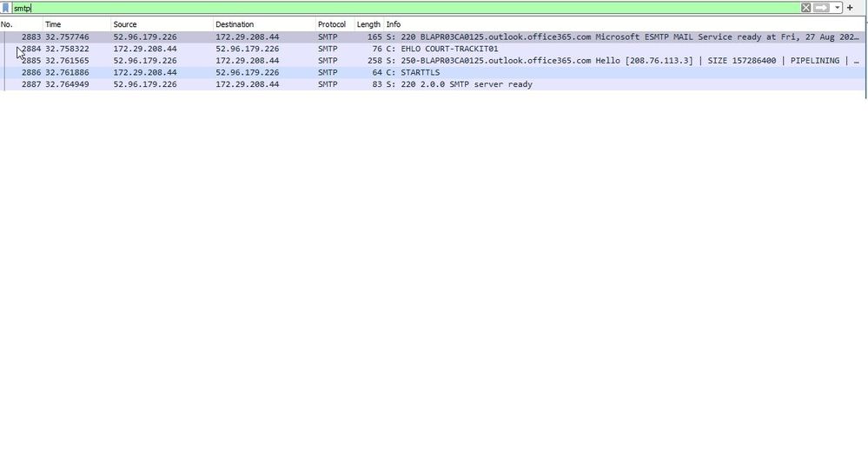The image size is (868, 451).
Task: Sort packets by No. column header
Action: (21, 24)
